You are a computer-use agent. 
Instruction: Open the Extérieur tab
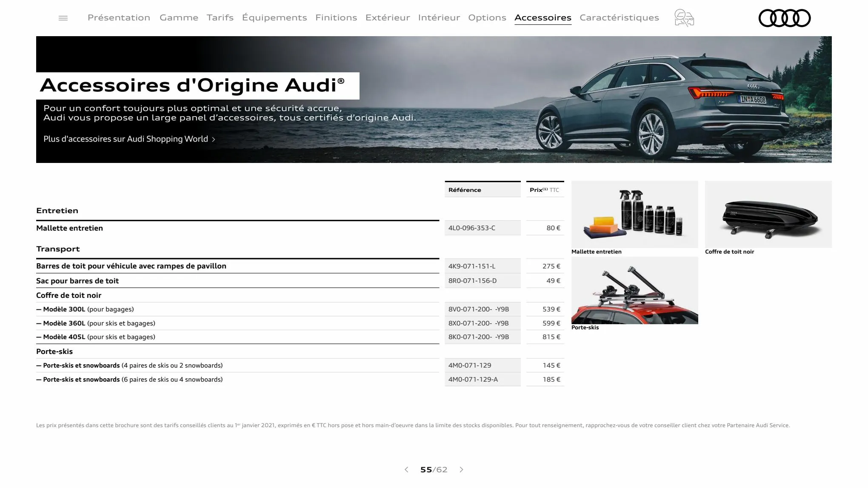click(388, 17)
